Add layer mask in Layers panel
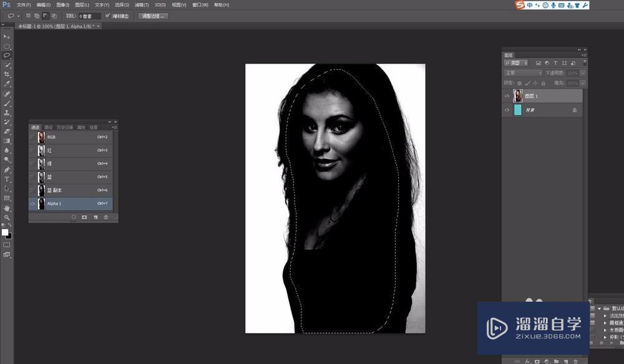The height and width of the screenshot is (364, 624). point(537,362)
